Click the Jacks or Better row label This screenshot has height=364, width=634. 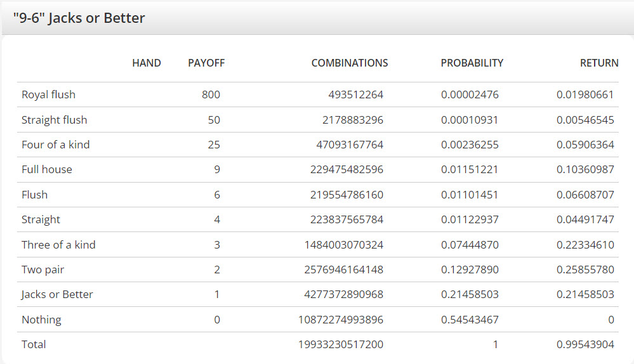(57, 294)
